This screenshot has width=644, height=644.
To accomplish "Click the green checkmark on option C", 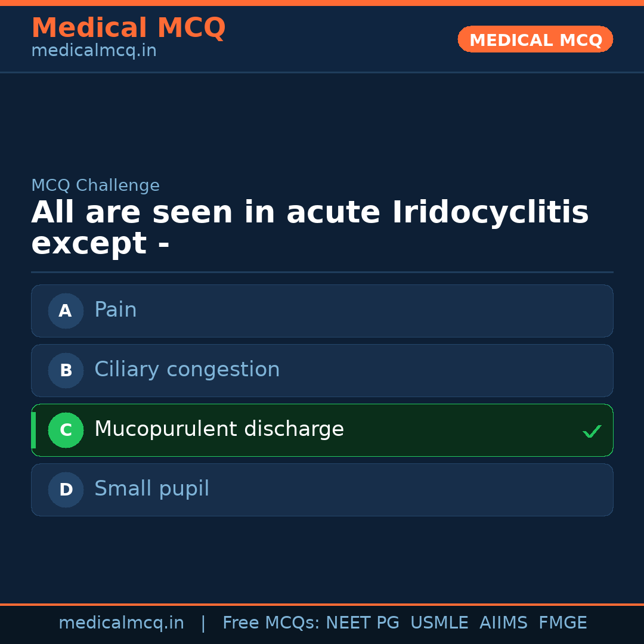I will click(x=592, y=431).
